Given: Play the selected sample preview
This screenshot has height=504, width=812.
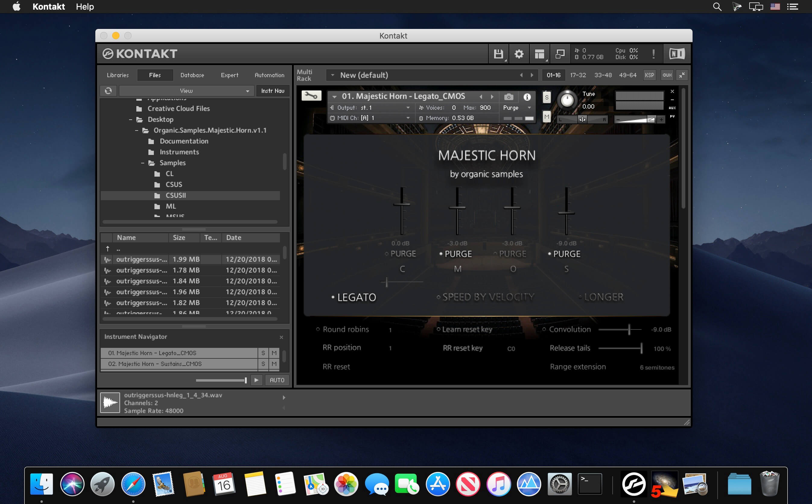Looking at the screenshot, I should pos(256,380).
